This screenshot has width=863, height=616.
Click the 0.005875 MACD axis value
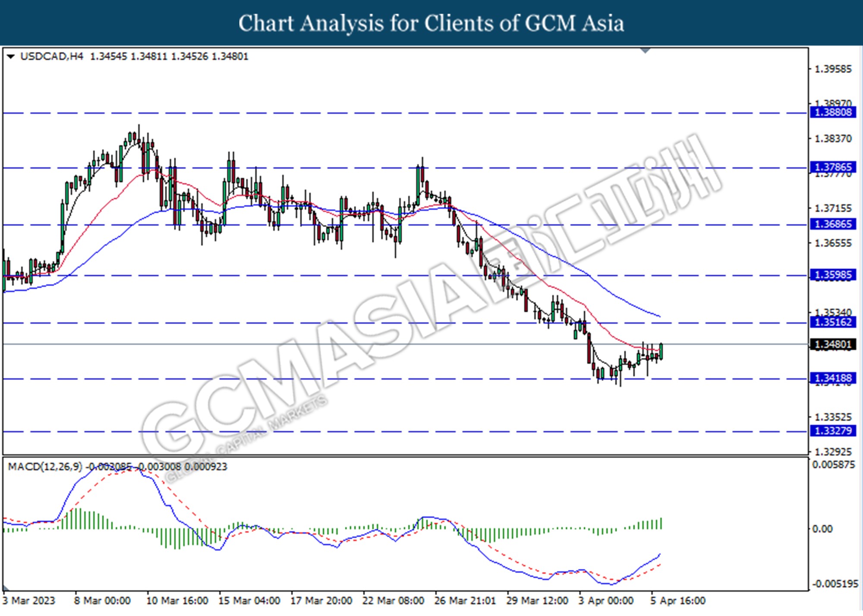(x=833, y=465)
